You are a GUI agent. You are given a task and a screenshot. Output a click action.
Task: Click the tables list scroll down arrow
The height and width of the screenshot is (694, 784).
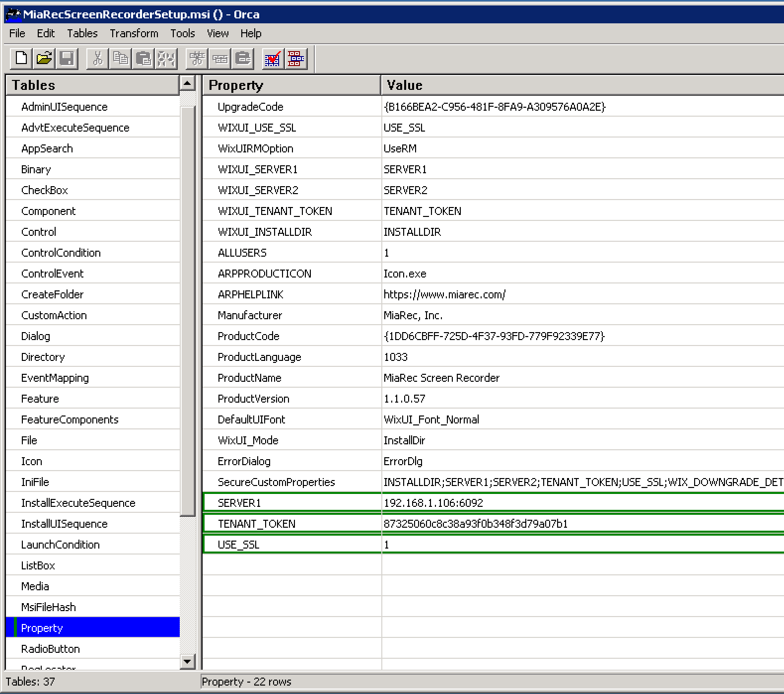[x=188, y=661]
